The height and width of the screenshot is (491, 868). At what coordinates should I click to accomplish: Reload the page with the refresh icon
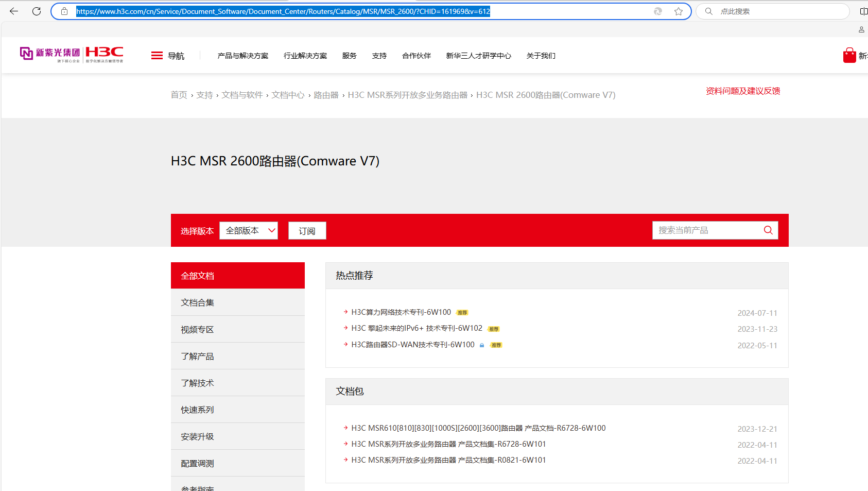37,11
